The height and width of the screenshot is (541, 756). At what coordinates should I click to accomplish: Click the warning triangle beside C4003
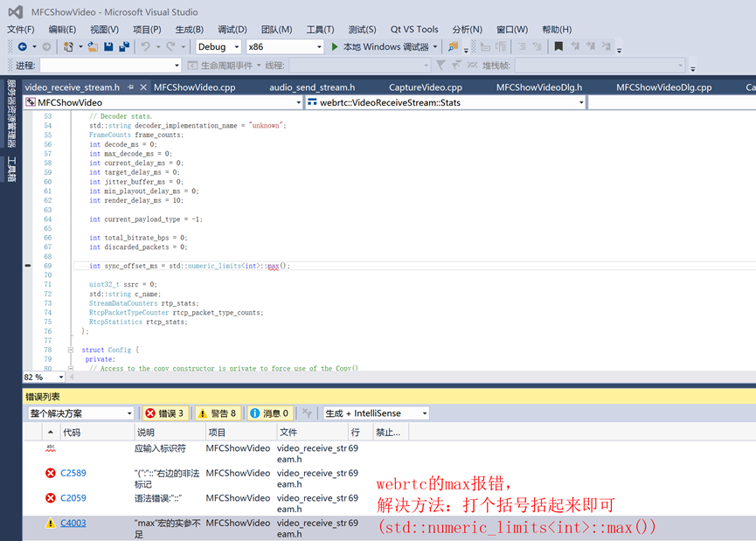pyautogui.click(x=50, y=524)
